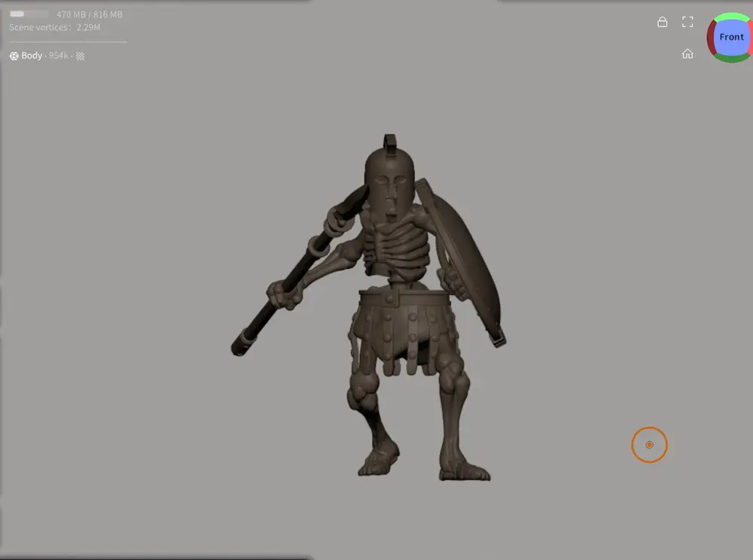Viewport: 753px width, 560px height.
Task: Click the green top edge of view cube
Action: [x=731, y=17]
